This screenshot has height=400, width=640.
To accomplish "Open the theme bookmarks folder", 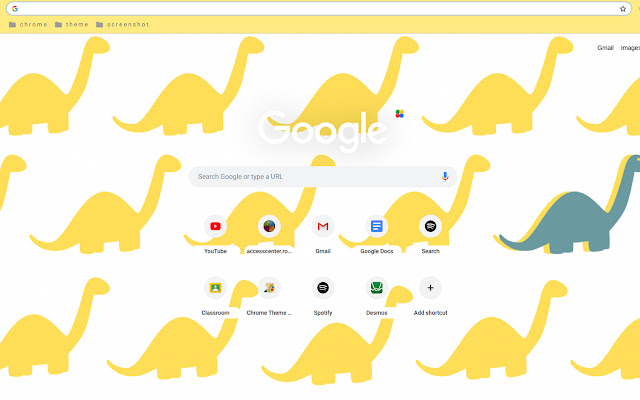I will click(72, 24).
